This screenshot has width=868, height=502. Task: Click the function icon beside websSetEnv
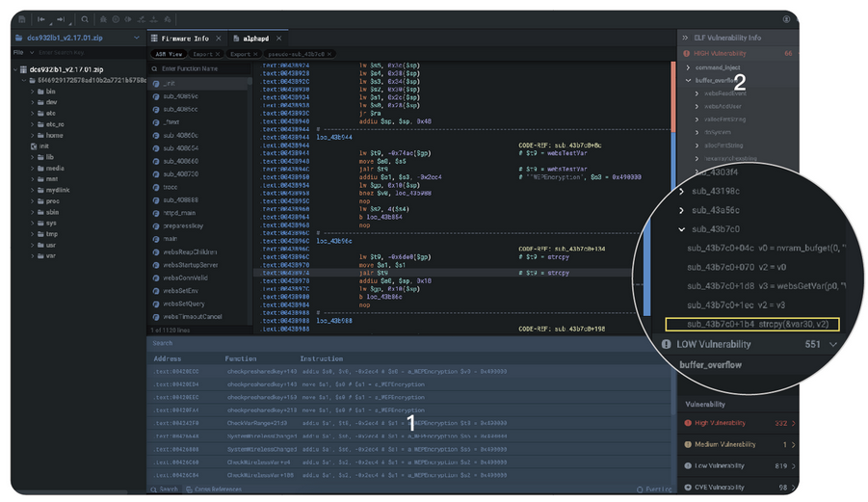point(156,291)
